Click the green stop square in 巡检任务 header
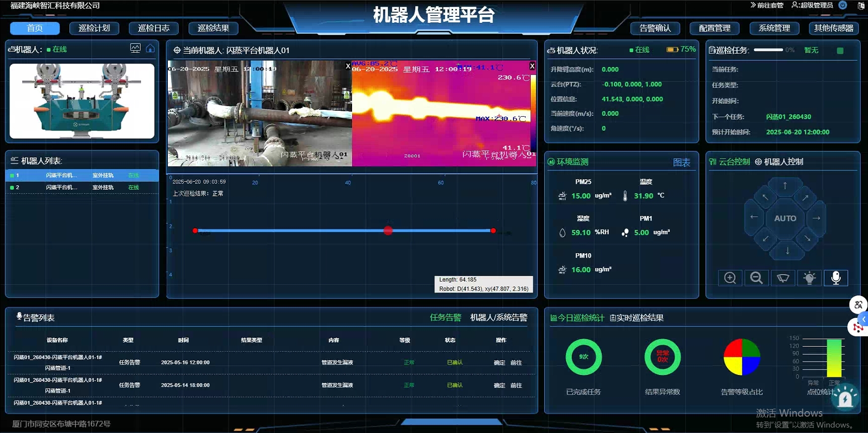 point(840,51)
